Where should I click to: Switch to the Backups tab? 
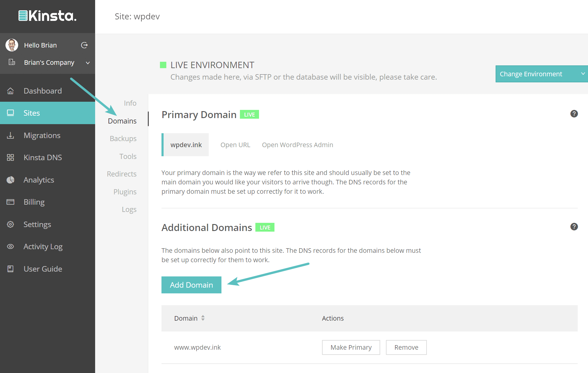123,139
